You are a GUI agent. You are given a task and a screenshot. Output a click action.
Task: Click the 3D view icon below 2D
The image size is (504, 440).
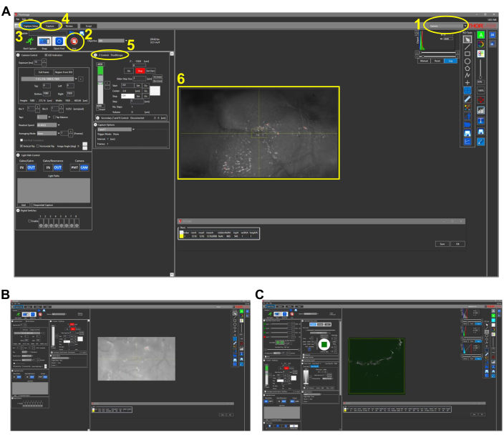pyautogui.click(x=493, y=44)
